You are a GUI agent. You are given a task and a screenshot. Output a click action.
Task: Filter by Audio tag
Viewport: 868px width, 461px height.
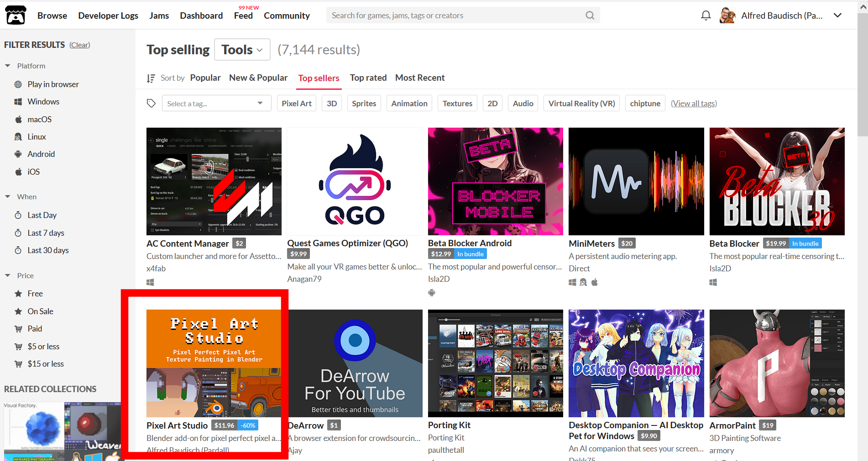(x=523, y=104)
